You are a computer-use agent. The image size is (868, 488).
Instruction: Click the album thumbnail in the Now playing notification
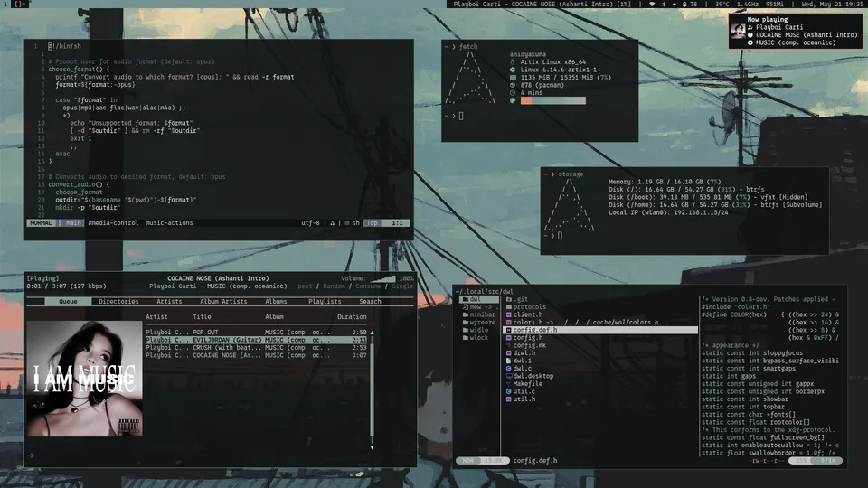coord(738,31)
